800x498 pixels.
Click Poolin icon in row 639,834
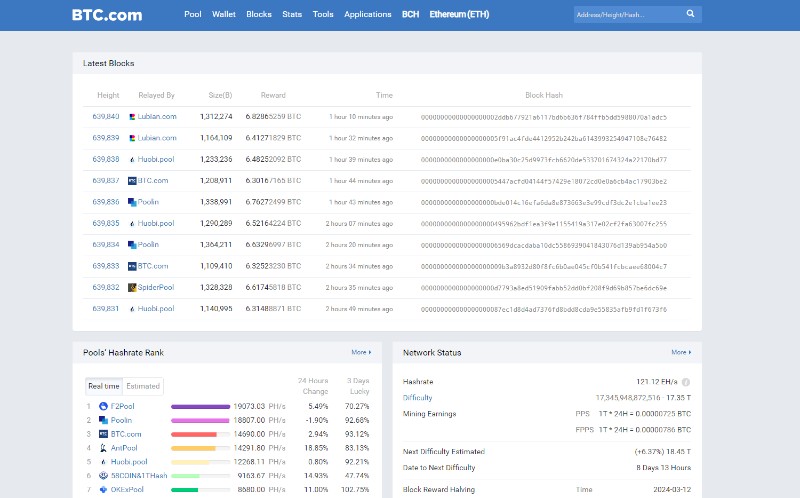point(132,245)
